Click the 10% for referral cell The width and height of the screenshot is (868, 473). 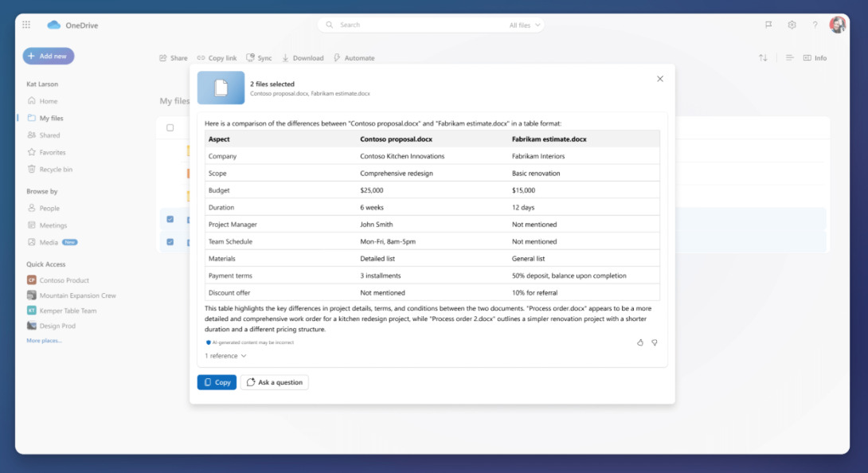click(x=534, y=292)
